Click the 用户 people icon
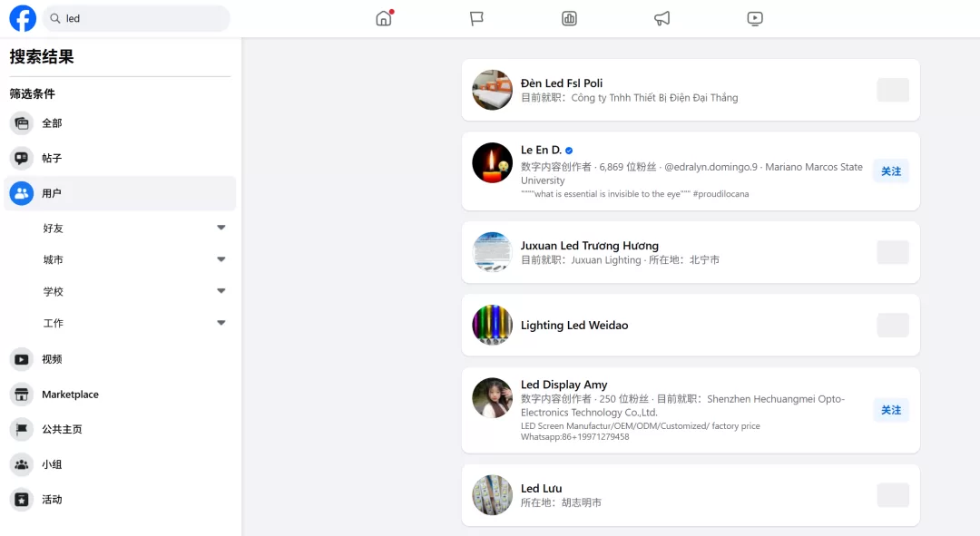The width and height of the screenshot is (980, 536). click(x=21, y=193)
